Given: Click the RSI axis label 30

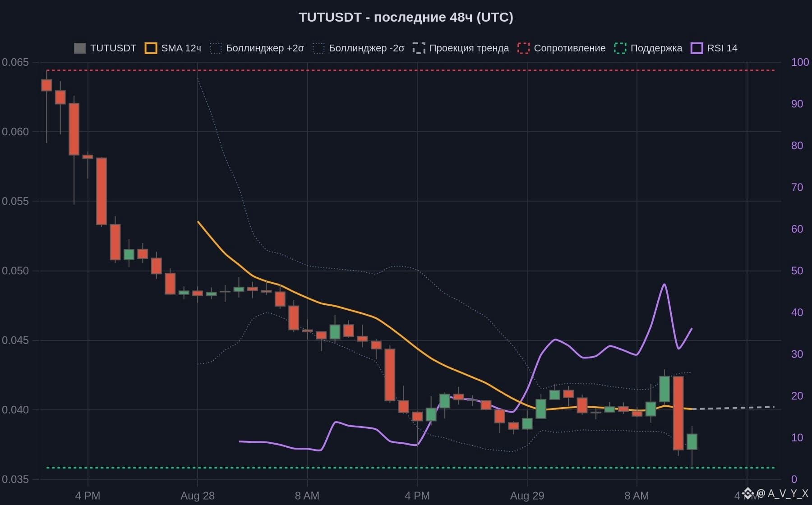Looking at the screenshot, I should [x=797, y=354].
